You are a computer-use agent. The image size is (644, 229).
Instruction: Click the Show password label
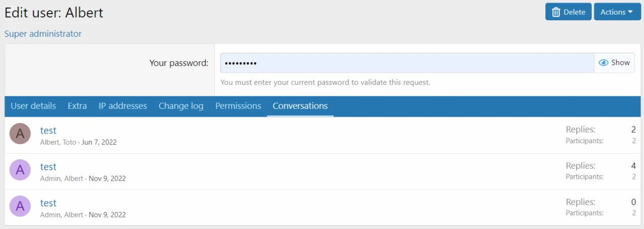tap(620, 63)
